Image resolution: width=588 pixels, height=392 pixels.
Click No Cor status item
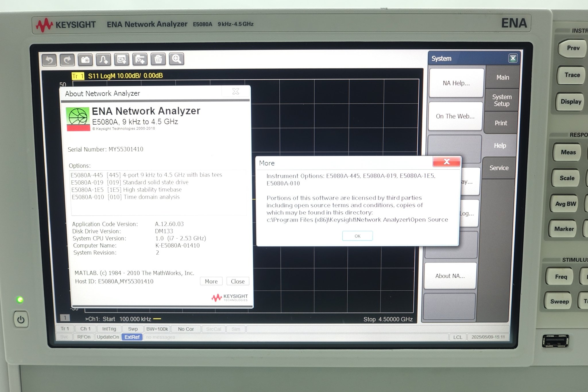186,329
